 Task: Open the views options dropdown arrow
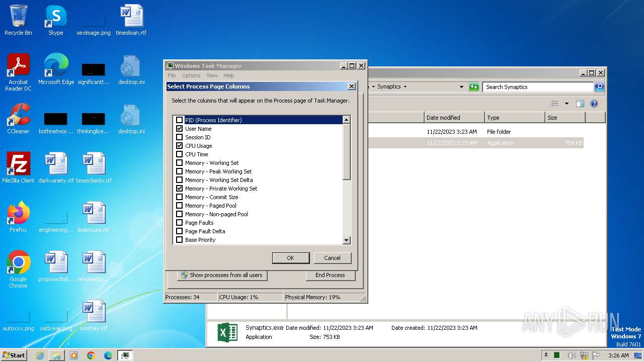click(x=567, y=104)
